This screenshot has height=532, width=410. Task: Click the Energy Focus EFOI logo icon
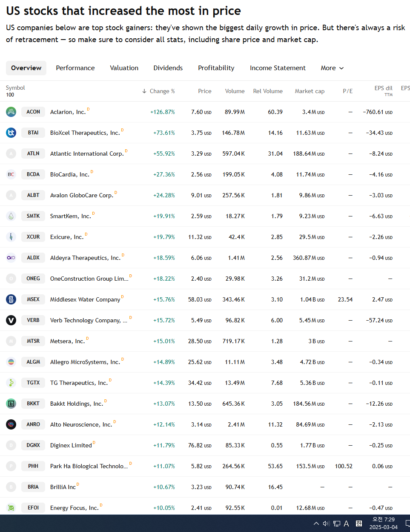[x=11, y=508]
